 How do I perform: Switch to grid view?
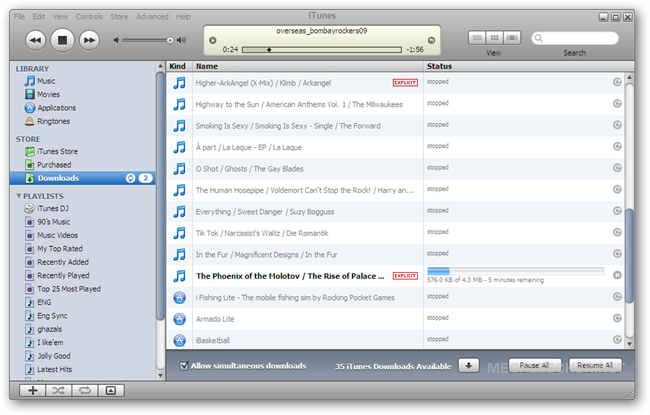[x=495, y=38]
